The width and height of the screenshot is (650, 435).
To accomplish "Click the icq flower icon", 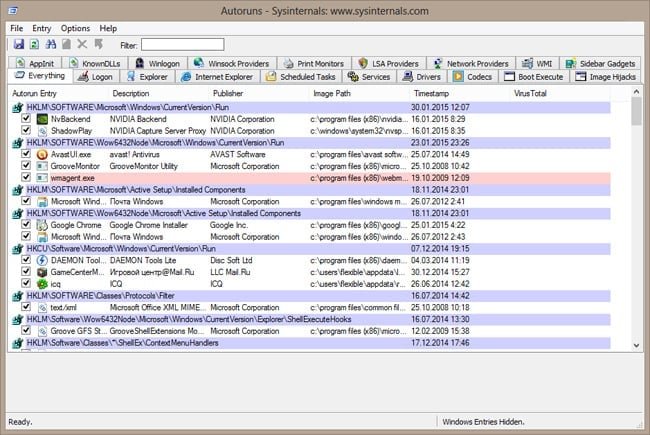I will (42, 284).
